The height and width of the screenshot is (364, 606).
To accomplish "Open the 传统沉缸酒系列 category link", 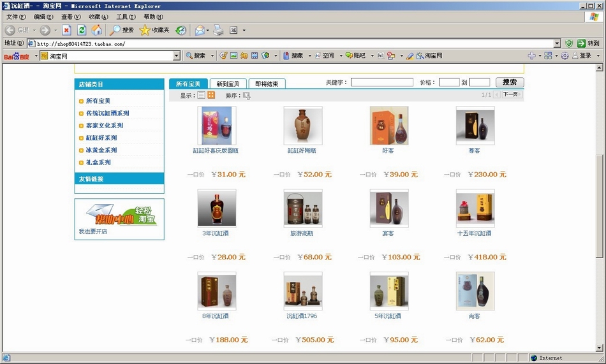I will coord(107,113).
